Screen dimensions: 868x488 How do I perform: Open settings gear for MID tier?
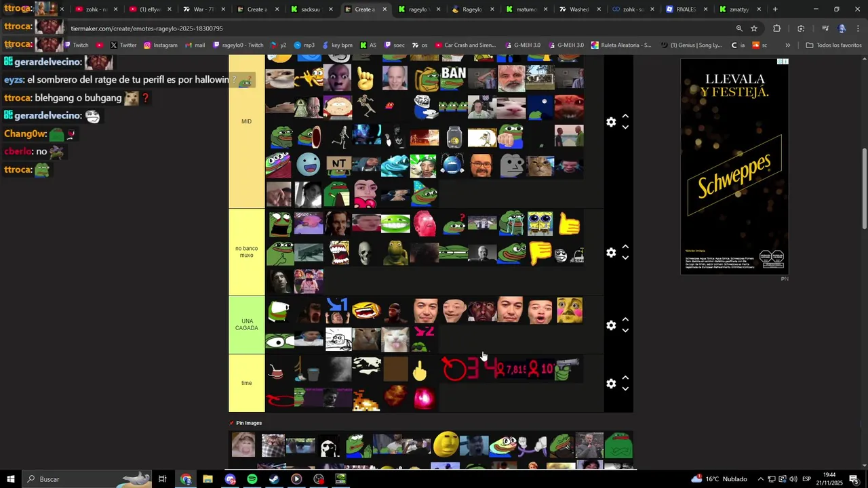pyautogui.click(x=611, y=122)
